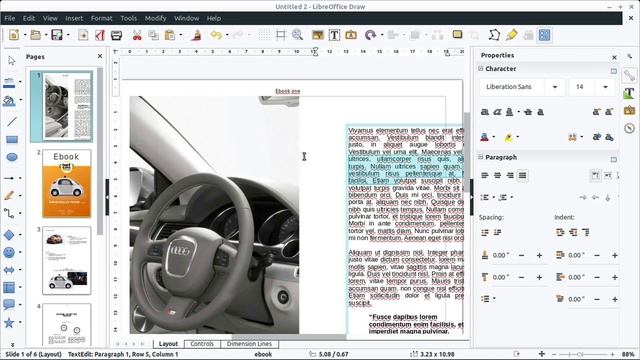Select the Line drawing tool
640x360 pixels.
click(x=11, y=121)
